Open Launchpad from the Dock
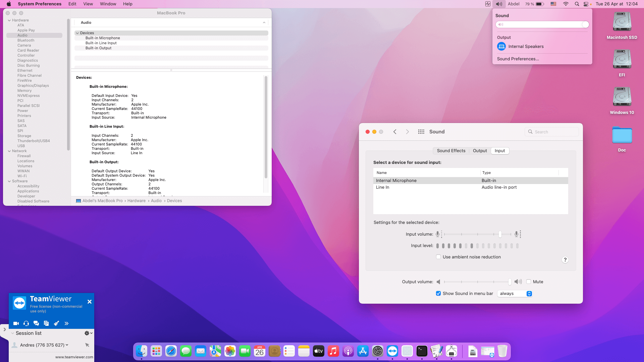The width and height of the screenshot is (644, 362). pyautogui.click(x=156, y=351)
